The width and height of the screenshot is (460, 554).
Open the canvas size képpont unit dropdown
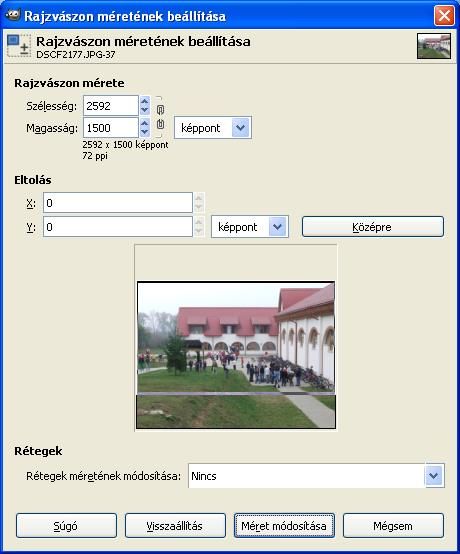[x=213, y=128]
